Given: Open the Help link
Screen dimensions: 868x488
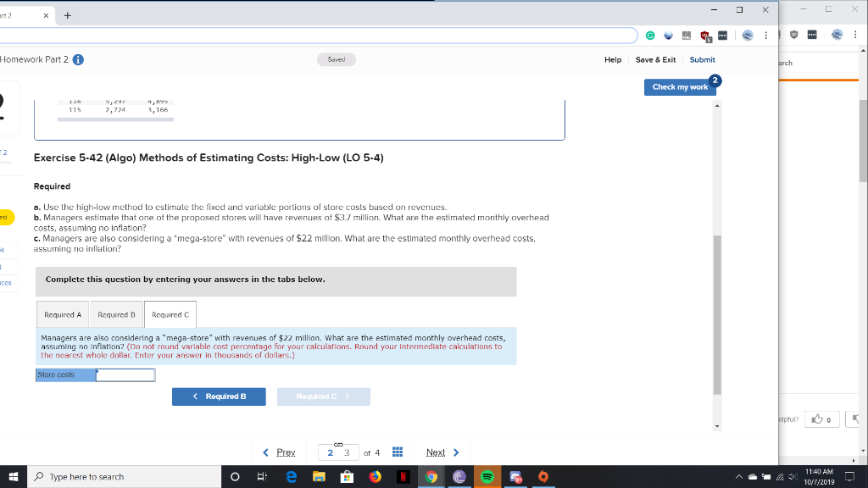Looking at the screenshot, I should (613, 60).
